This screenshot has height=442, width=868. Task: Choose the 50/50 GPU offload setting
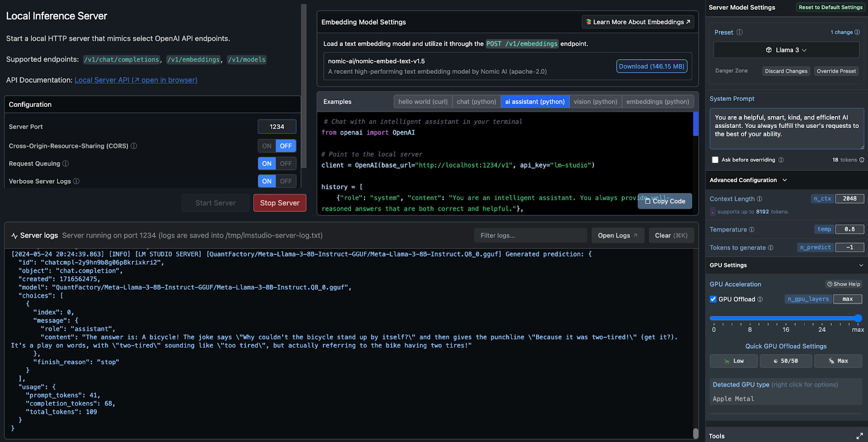click(x=786, y=361)
